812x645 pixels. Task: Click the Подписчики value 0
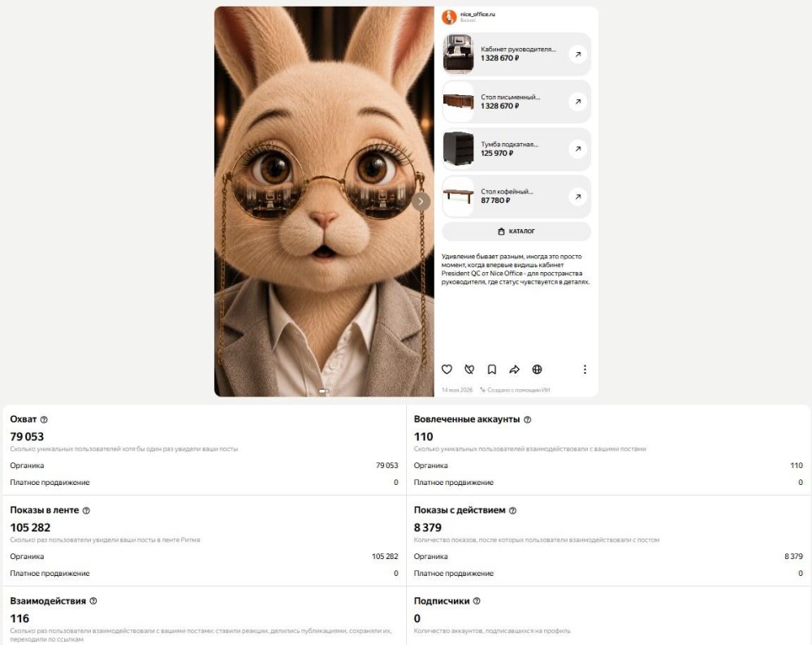click(x=417, y=618)
